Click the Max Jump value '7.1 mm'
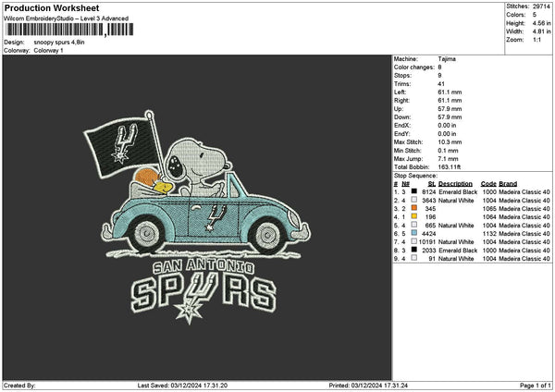The height and width of the screenshot is (392, 555). 448,159
